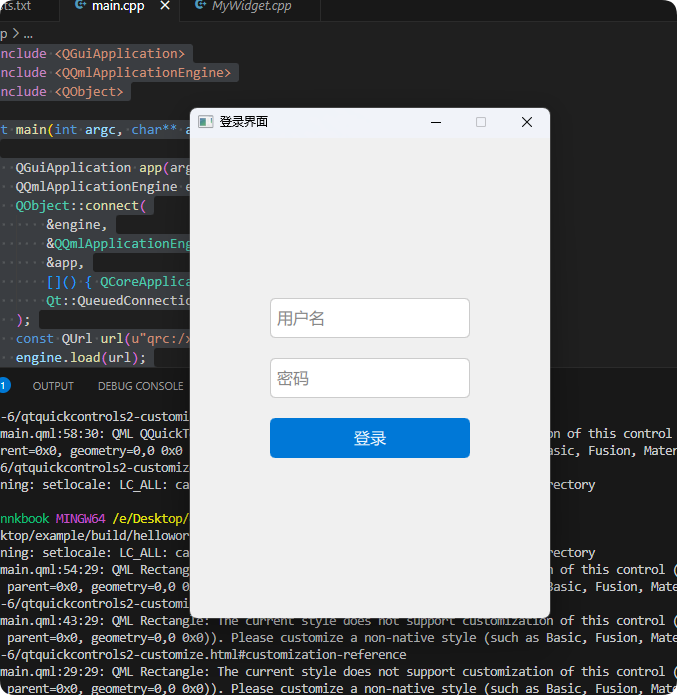
Task: Click the 用户名 username input field
Action: (370, 318)
